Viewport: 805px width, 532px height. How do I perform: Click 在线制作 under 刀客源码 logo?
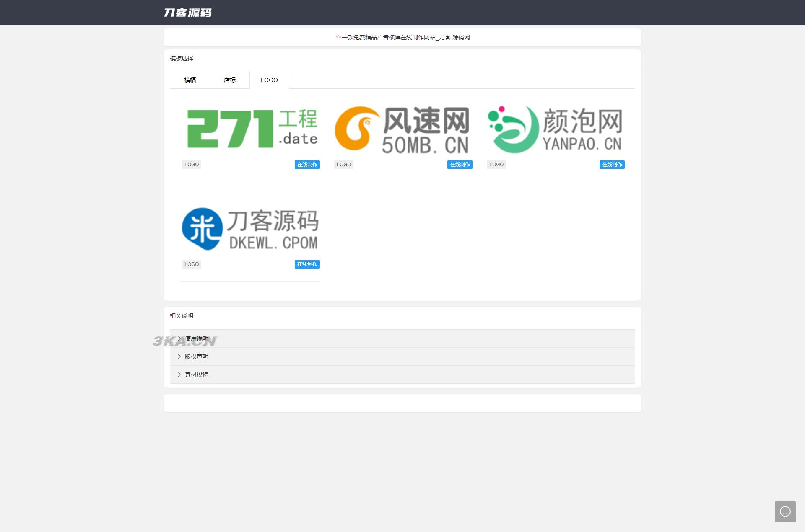pyautogui.click(x=307, y=264)
